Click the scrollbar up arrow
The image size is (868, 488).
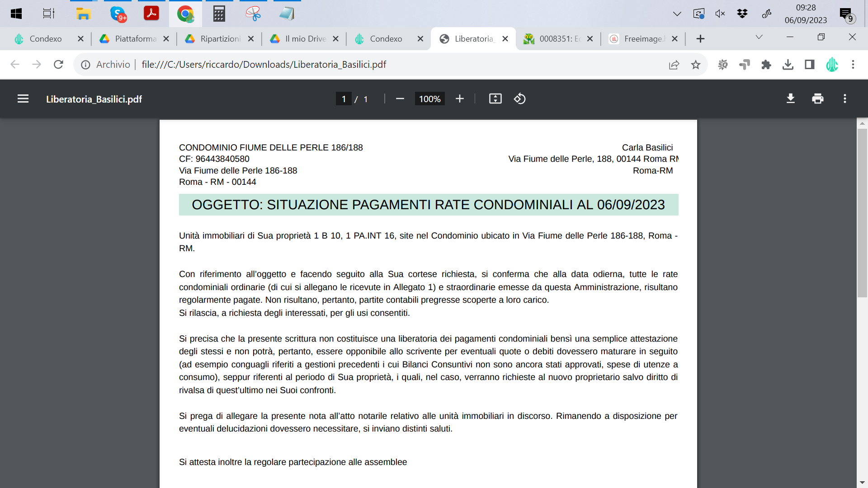tap(862, 123)
